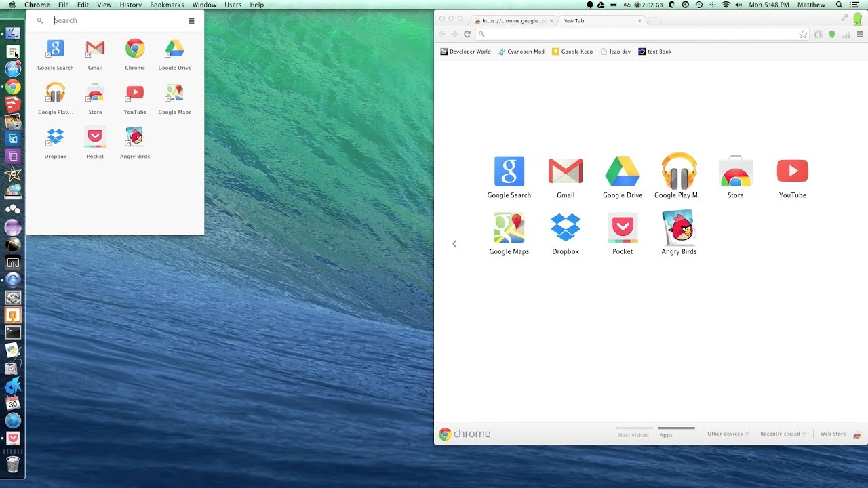This screenshot has height=488, width=868.
Task: Open the Cyanogen Mod bookmark
Action: pyautogui.click(x=521, y=52)
